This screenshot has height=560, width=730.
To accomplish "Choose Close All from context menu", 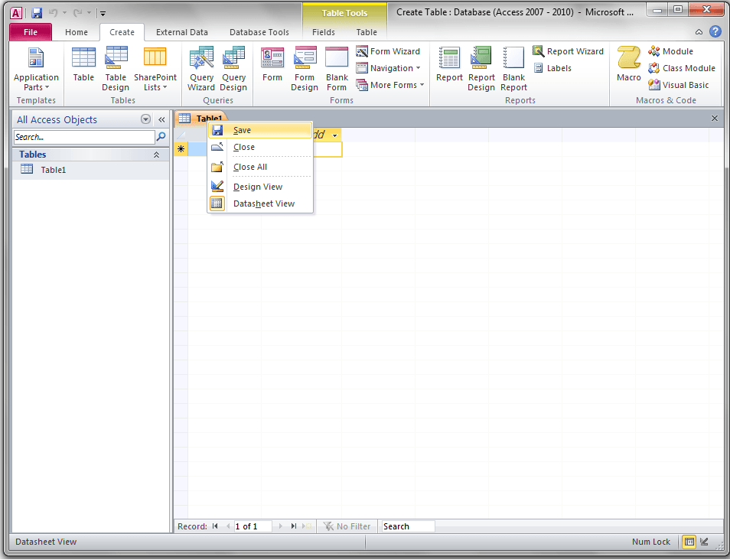I will (260, 167).
